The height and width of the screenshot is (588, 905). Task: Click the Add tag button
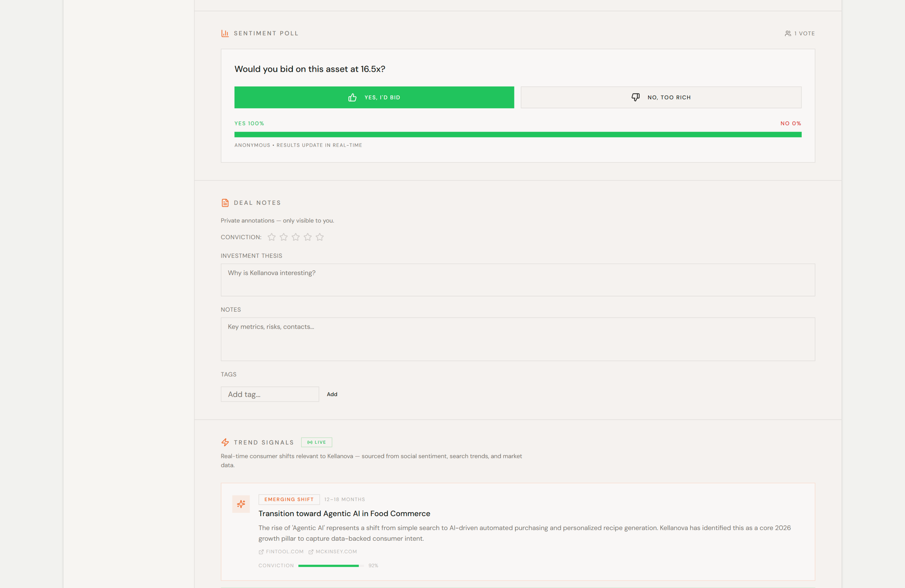coord(332,394)
